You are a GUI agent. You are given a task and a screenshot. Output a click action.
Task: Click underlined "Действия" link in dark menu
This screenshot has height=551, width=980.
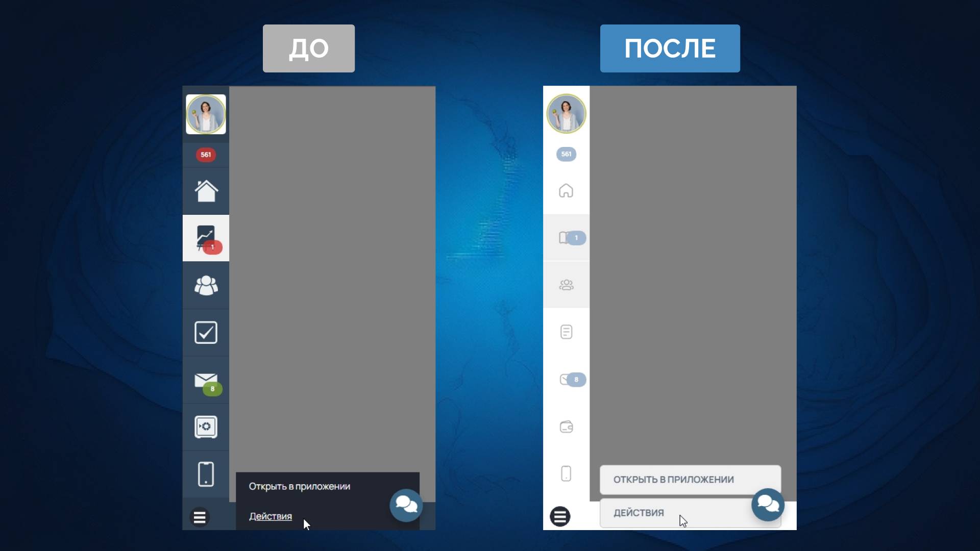coord(270,516)
